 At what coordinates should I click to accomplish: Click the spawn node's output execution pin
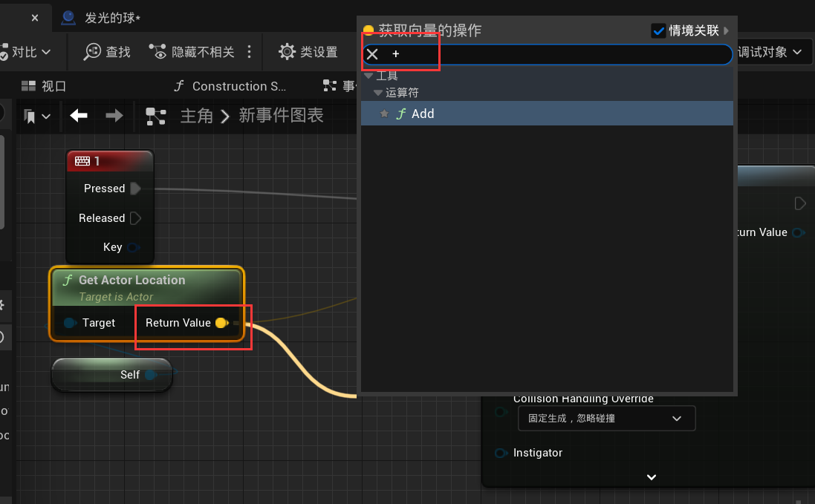pos(800,203)
